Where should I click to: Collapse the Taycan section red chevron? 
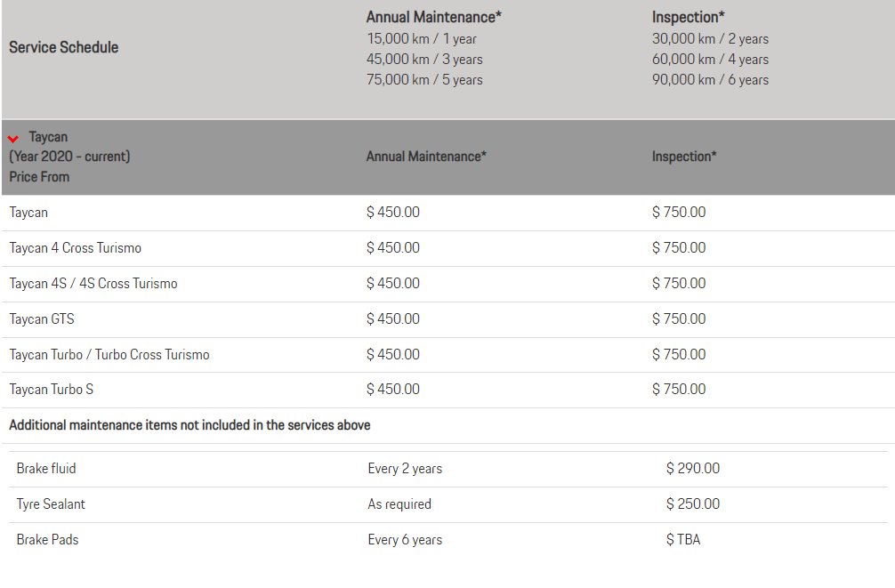[x=13, y=139]
